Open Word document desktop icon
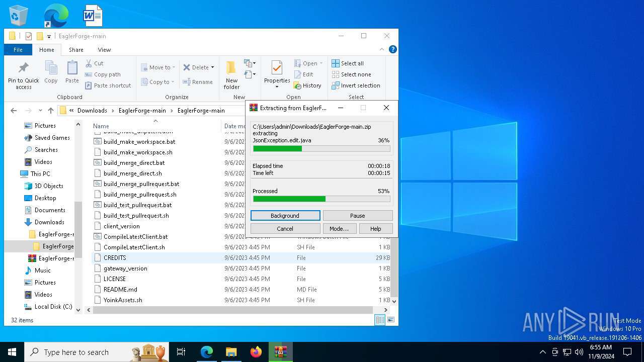 [x=93, y=15]
